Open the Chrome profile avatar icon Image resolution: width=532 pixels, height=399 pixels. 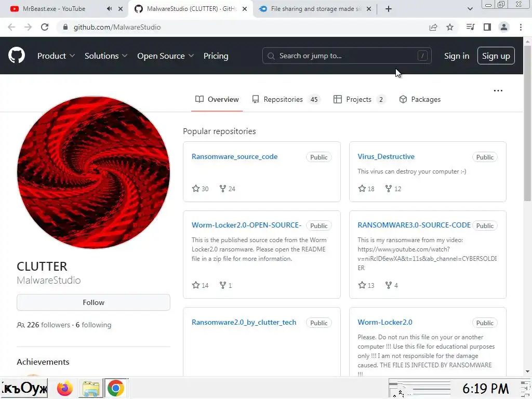504,27
